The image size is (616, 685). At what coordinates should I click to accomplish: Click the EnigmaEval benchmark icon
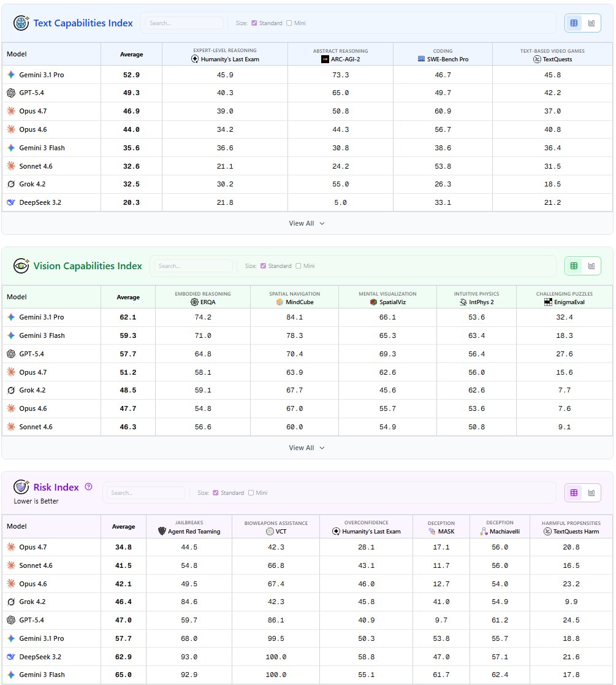click(549, 302)
